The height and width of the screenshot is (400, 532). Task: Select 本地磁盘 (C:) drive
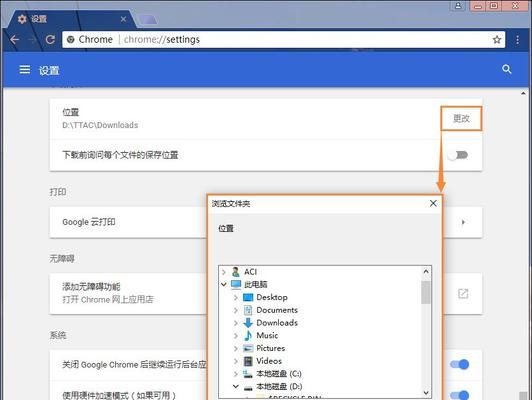point(272,374)
